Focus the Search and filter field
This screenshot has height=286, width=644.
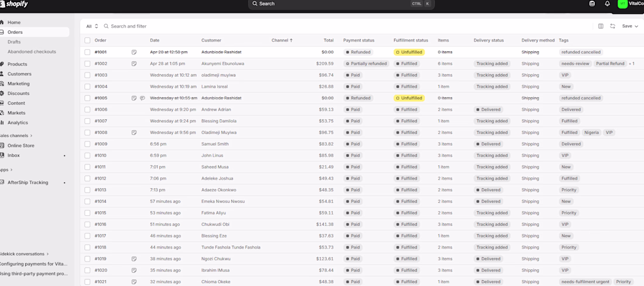point(129,26)
